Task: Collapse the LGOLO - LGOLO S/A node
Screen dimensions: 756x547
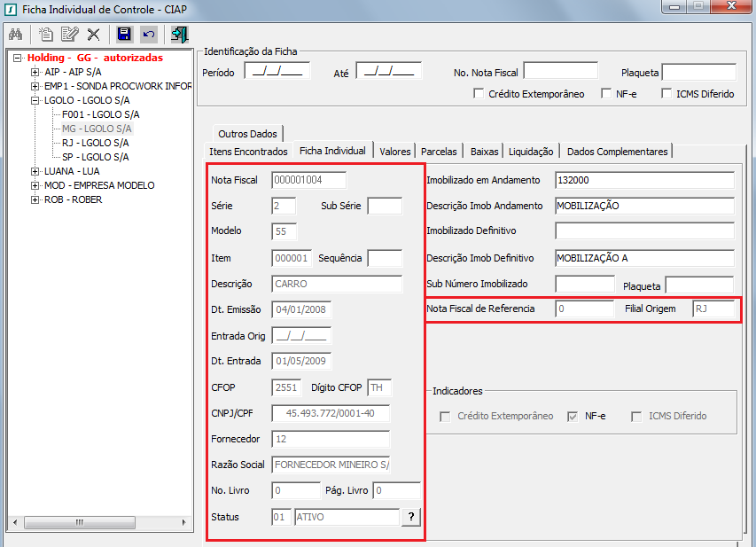Action: (35, 100)
